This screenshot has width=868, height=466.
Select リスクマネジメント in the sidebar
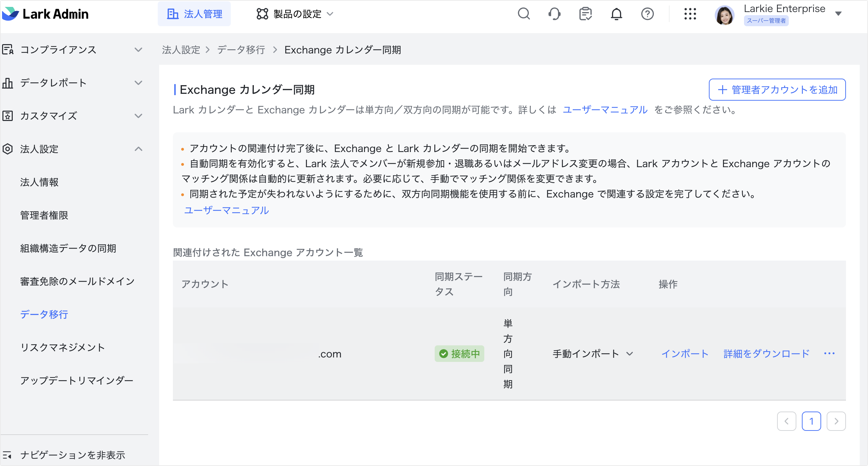[x=63, y=347]
